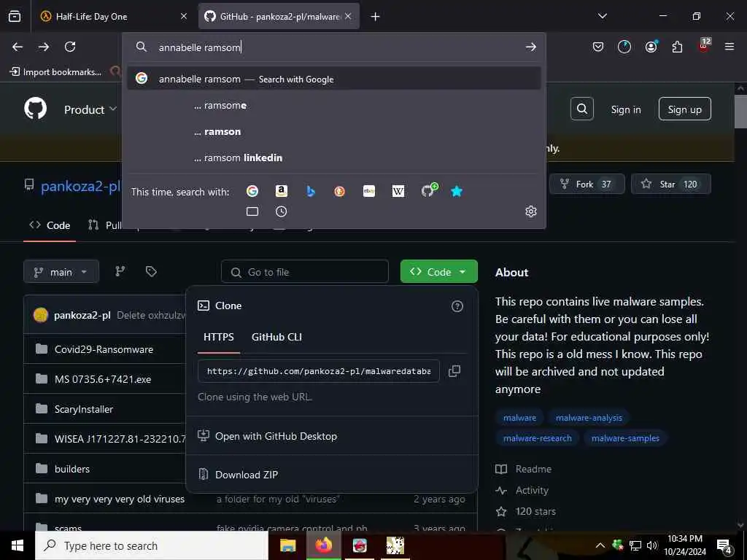Open the new tab with plus icon
Image resolution: width=747 pixels, height=560 pixels.
point(376,17)
